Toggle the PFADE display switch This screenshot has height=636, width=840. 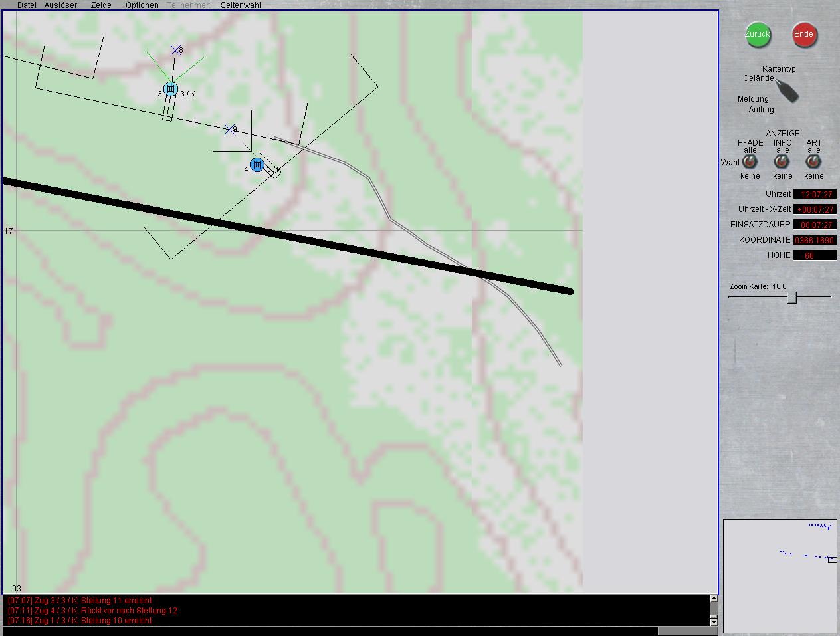click(750, 162)
